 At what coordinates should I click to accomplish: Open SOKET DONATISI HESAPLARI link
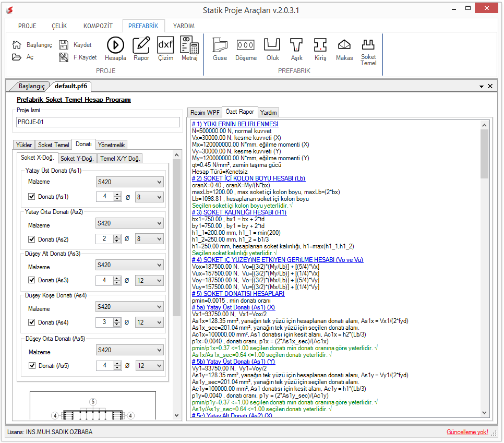(238, 294)
